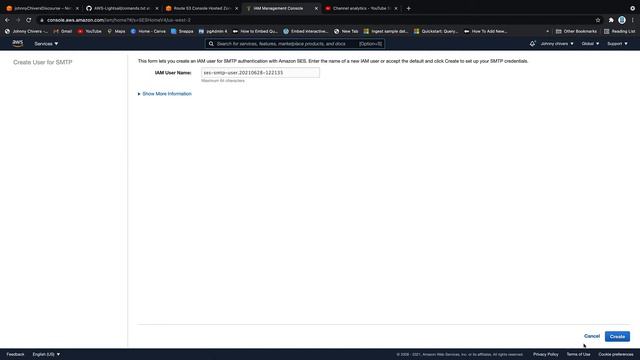Open a new browser tab
Image resolution: width=640 pixels, height=360 pixels.
[409, 8]
